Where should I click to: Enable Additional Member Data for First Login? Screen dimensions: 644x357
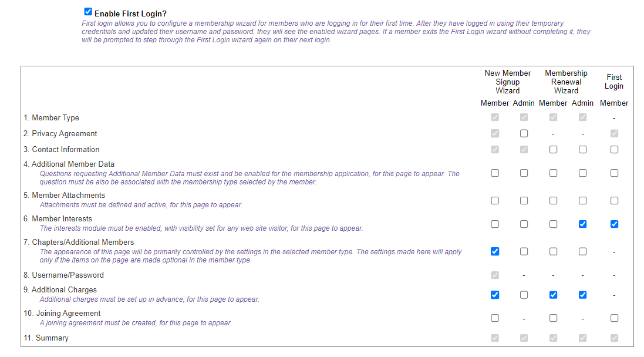(x=614, y=173)
